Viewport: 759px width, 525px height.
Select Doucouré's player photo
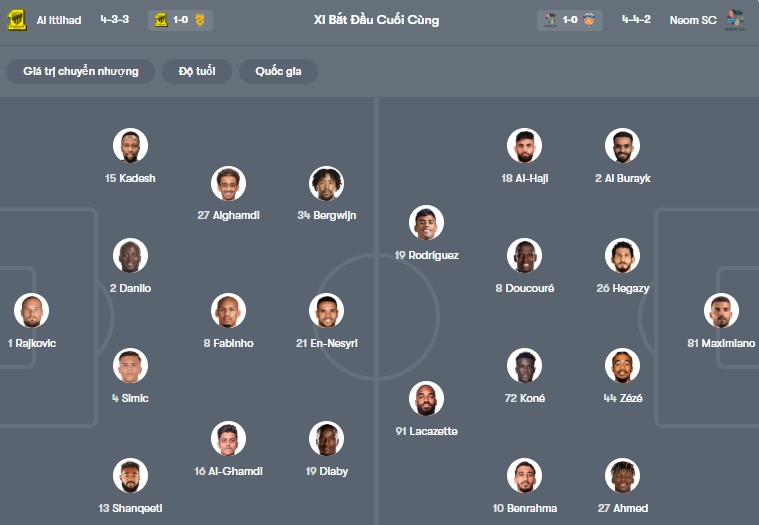coord(524,256)
